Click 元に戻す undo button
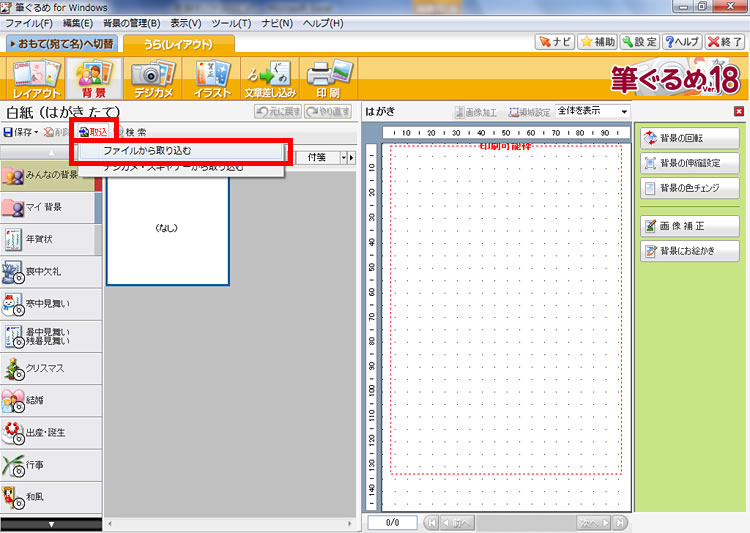 coord(278,111)
